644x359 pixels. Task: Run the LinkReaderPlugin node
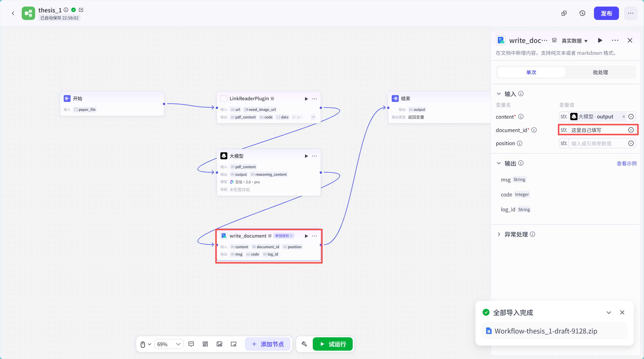tap(306, 99)
